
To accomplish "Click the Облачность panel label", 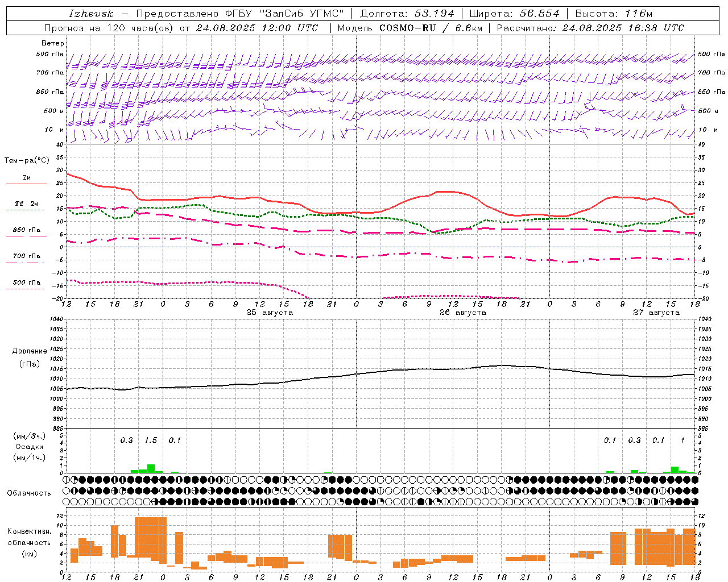I will [x=29, y=493].
